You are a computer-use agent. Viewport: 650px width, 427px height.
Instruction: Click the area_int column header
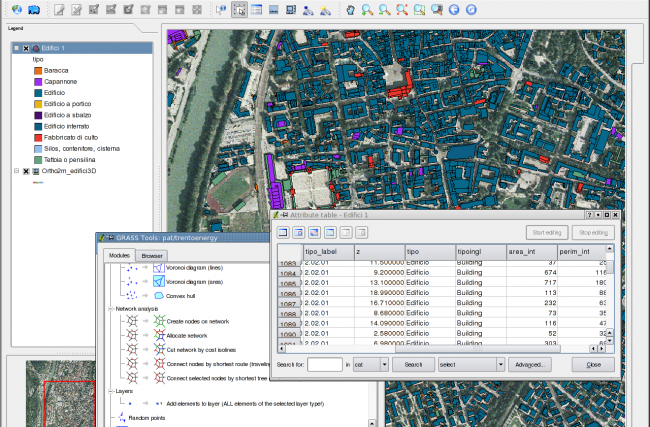[x=531, y=252]
